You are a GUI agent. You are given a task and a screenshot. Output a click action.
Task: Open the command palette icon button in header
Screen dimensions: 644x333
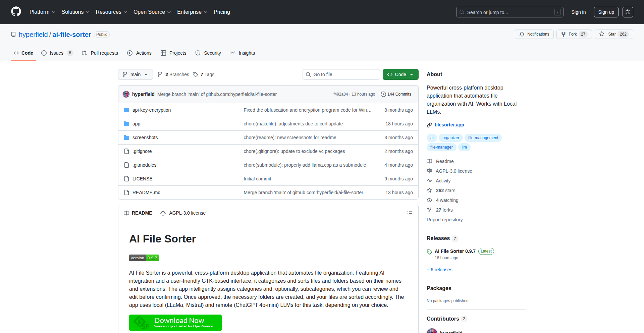tap(628, 12)
